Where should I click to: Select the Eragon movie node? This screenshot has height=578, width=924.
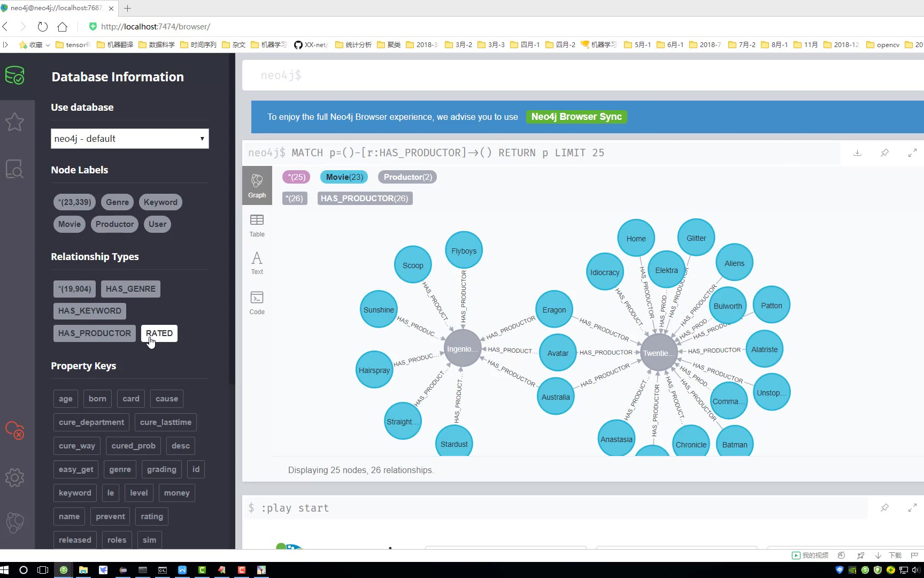tap(554, 309)
